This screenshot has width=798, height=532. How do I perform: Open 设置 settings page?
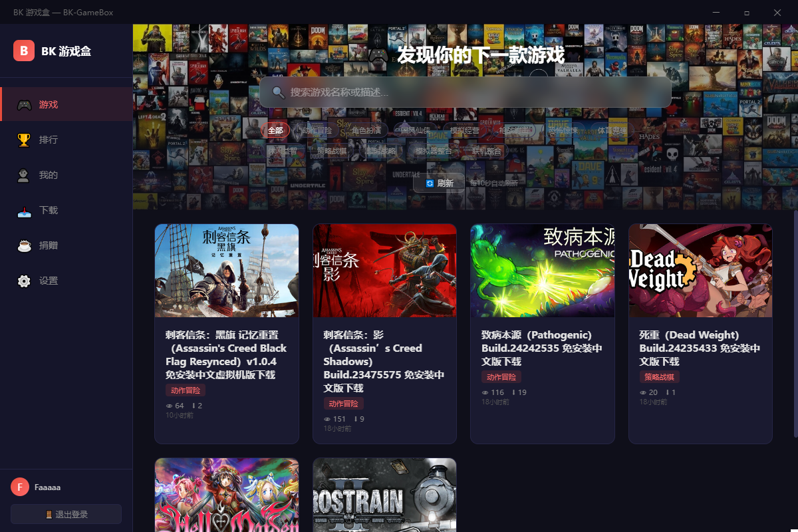(x=66, y=281)
